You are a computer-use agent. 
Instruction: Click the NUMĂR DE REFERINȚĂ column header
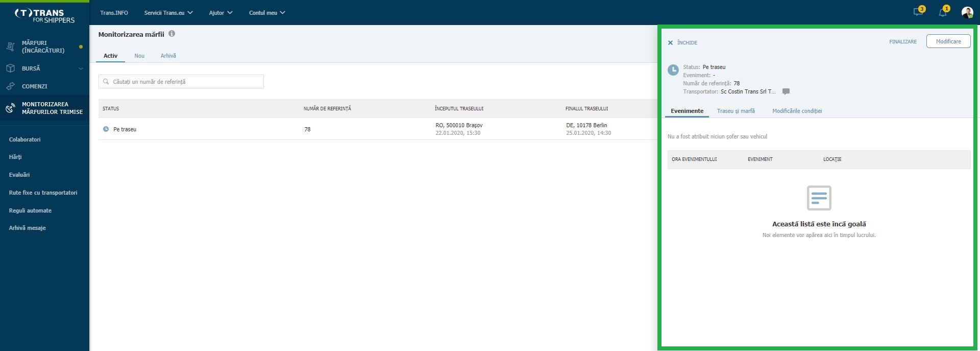pos(327,109)
